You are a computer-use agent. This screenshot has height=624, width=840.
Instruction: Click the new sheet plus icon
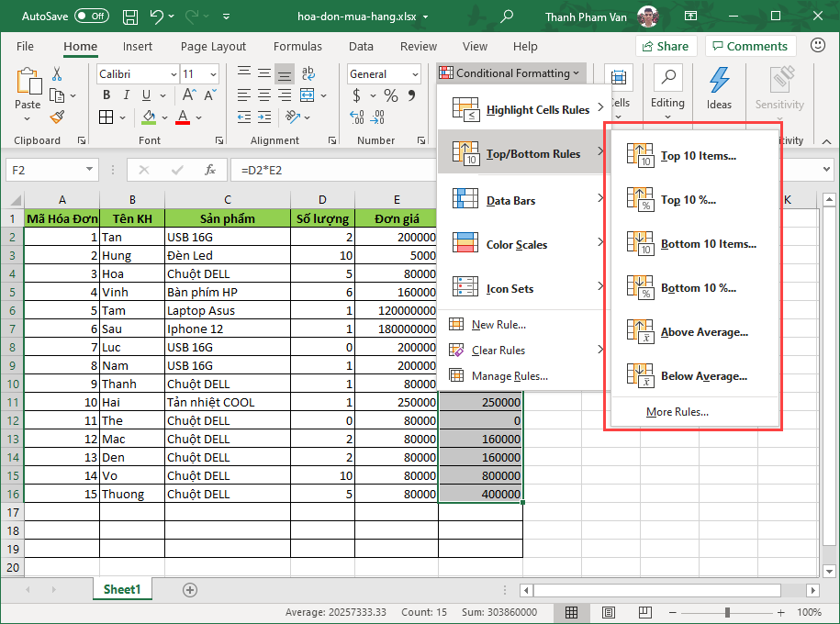pos(190,590)
